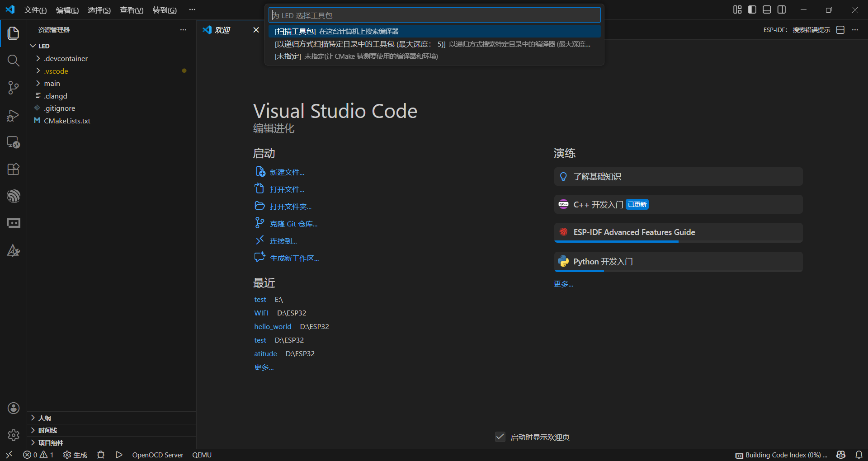This screenshot has width=868, height=461.
Task: Open the Extensions view icon
Action: 13,169
